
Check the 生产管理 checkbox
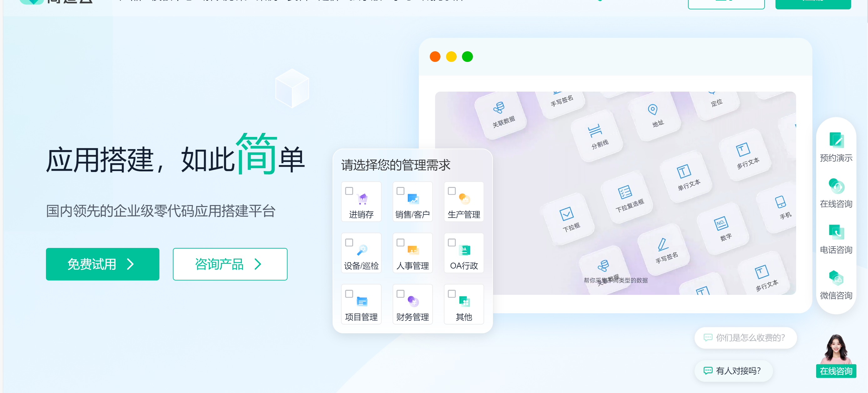pyautogui.click(x=452, y=191)
